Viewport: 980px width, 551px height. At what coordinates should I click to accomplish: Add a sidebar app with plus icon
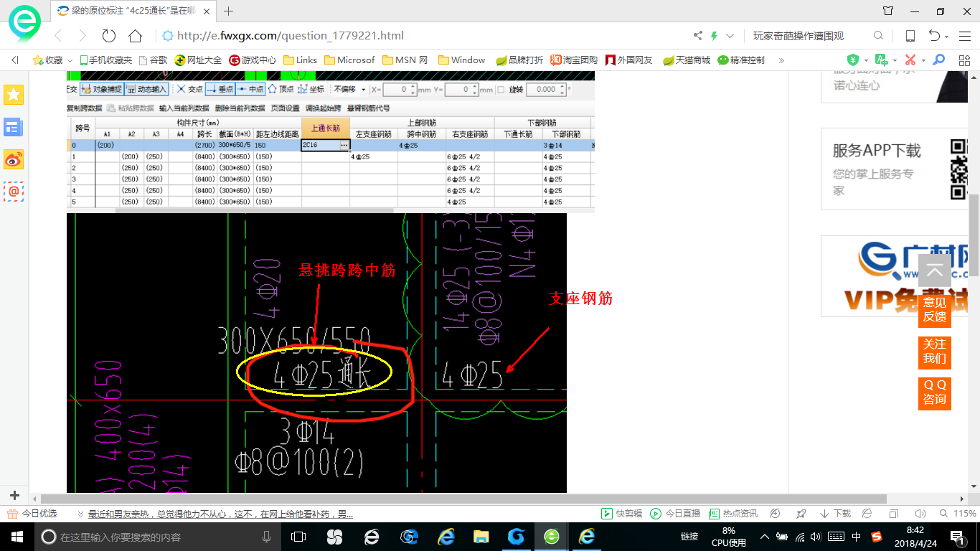[x=14, y=495]
